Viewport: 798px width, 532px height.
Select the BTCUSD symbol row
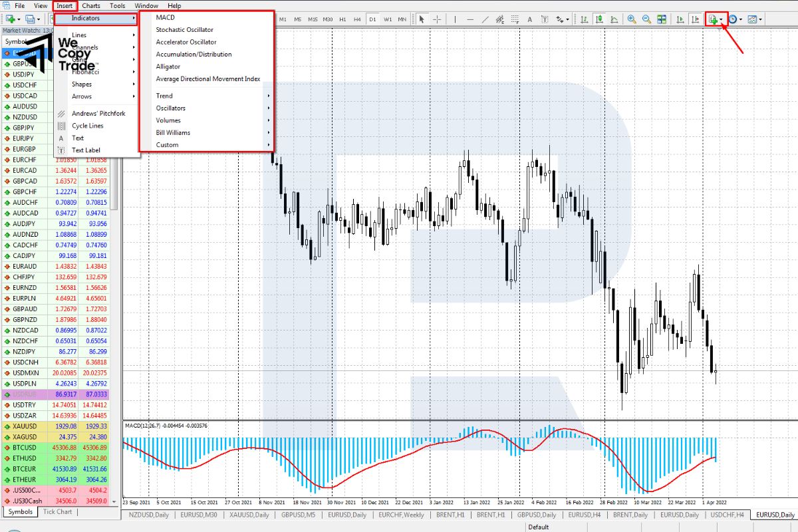pos(25,448)
